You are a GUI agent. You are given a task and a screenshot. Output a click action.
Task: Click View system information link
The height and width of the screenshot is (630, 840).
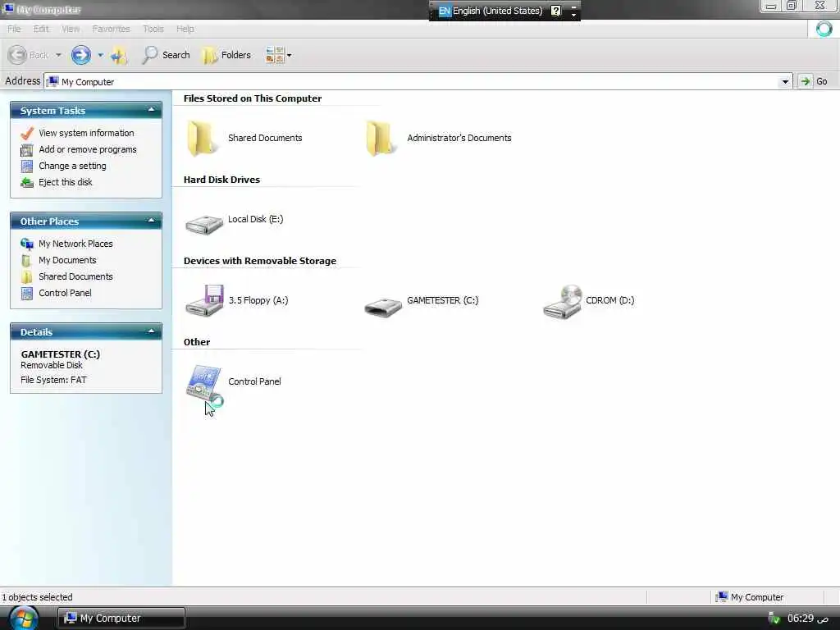click(86, 133)
